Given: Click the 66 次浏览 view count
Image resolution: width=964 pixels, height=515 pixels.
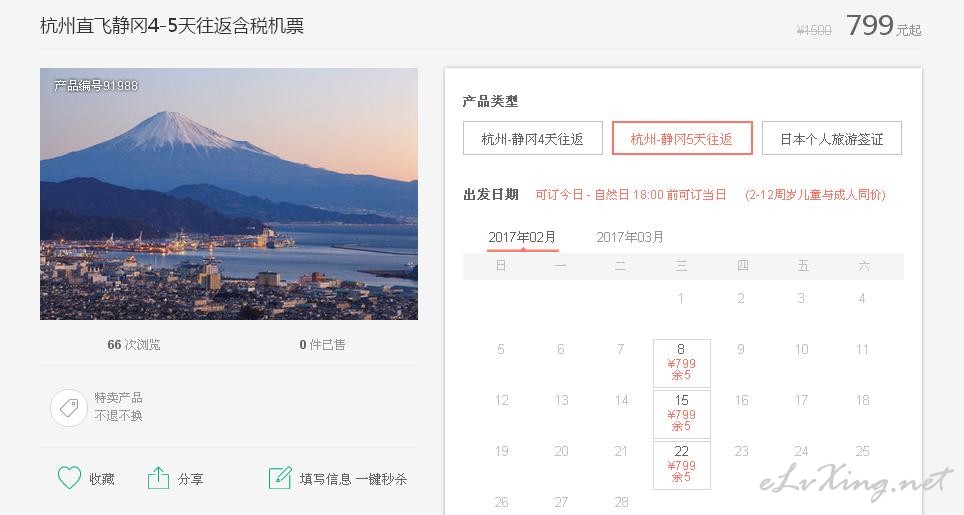Looking at the screenshot, I should [133, 345].
